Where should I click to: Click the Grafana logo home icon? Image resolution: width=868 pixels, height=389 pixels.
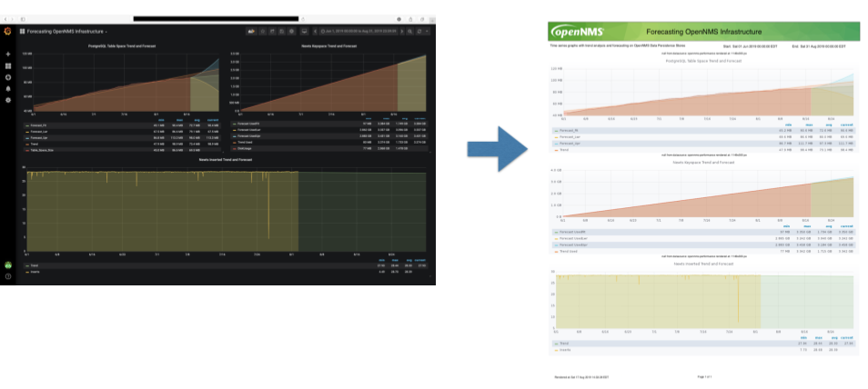8,31
